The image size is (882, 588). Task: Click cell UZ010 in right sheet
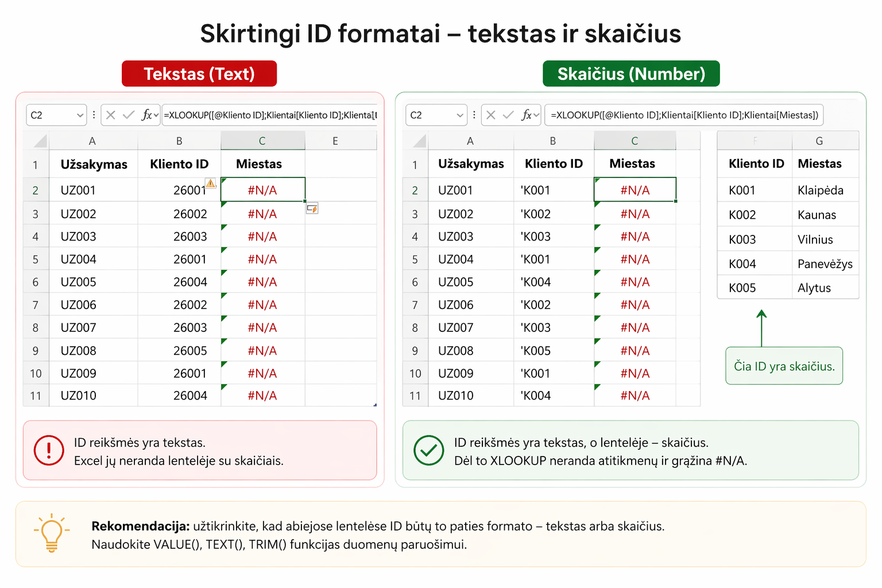tap(471, 396)
